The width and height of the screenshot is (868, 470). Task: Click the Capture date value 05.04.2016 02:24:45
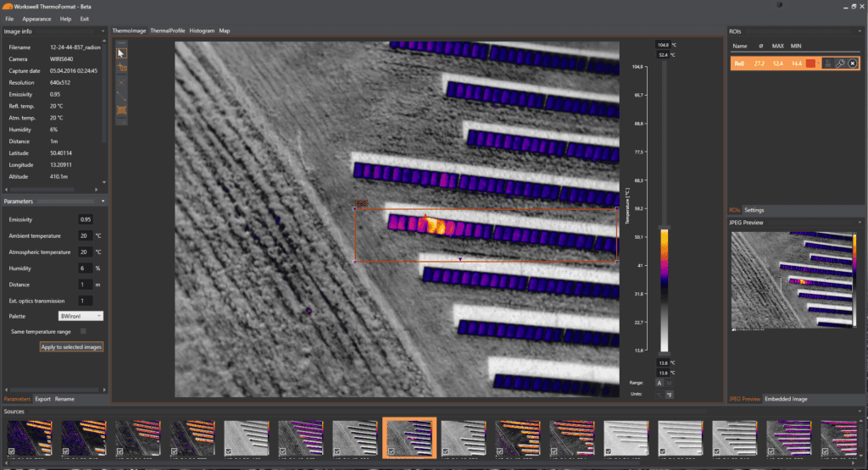[74, 71]
